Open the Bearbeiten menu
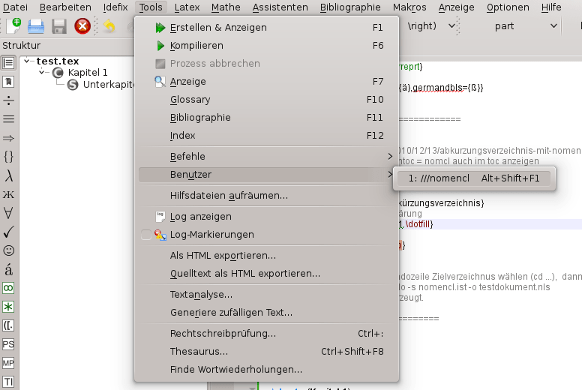The height and width of the screenshot is (390, 582). pos(65,7)
